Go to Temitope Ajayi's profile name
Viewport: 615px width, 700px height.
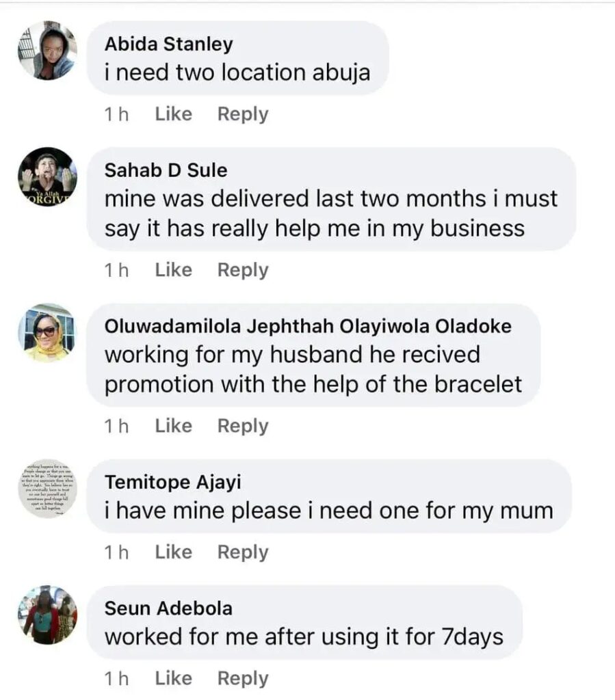point(172,483)
